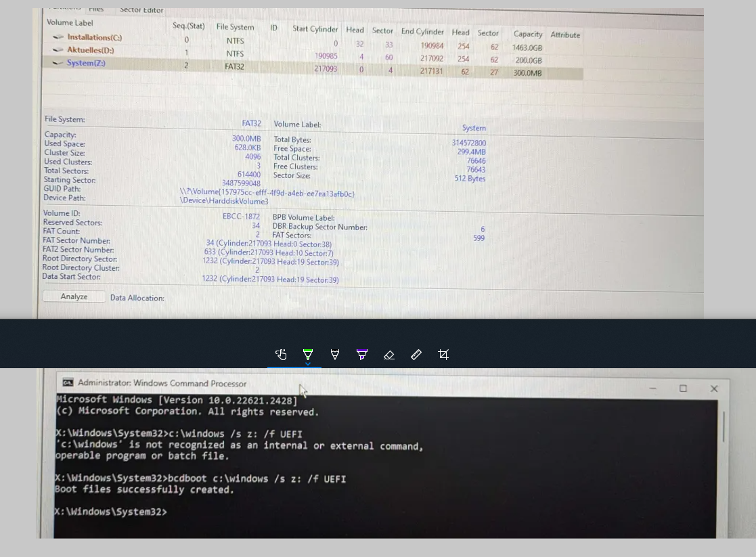Click the Root Directory Sector value line
The height and width of the screenshot is (557, 756).
tap(271, 261)
